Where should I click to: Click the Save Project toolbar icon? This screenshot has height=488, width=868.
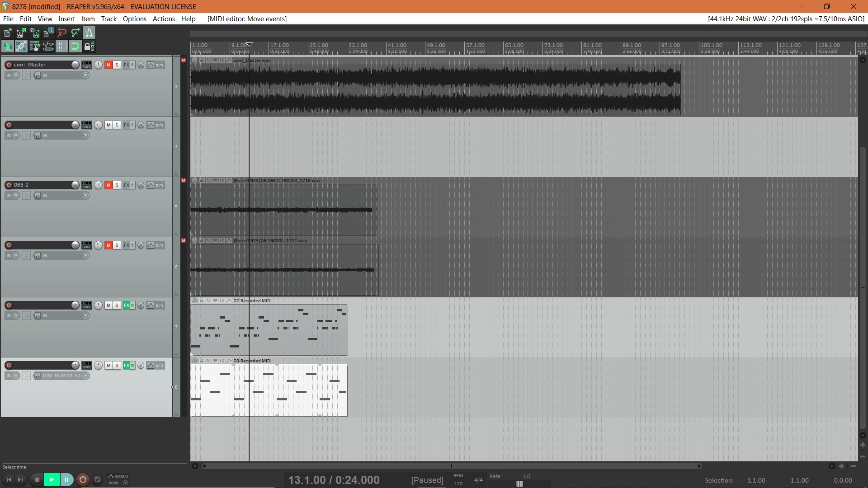(x=34, y=33)
